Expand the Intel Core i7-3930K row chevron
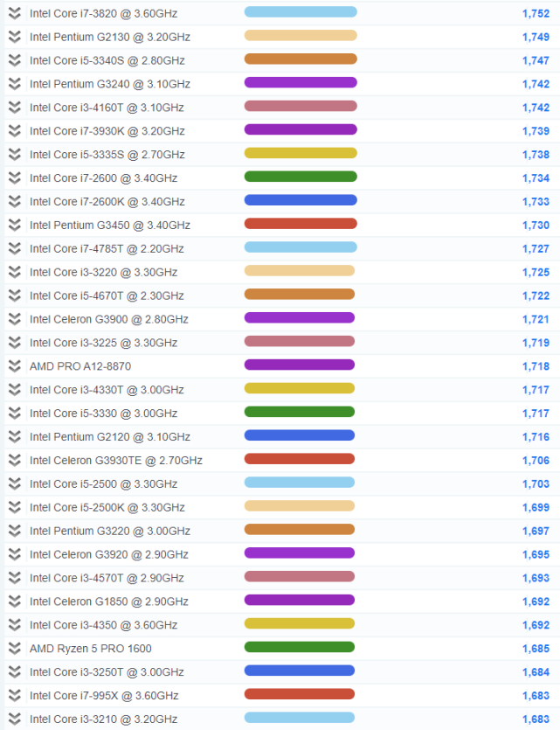 pos(15,131)
